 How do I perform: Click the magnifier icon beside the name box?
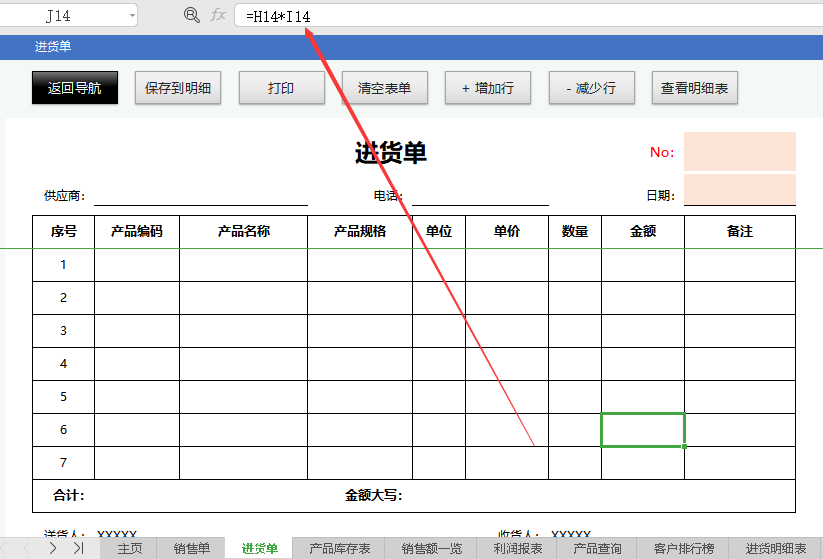[x=192, y=15]
